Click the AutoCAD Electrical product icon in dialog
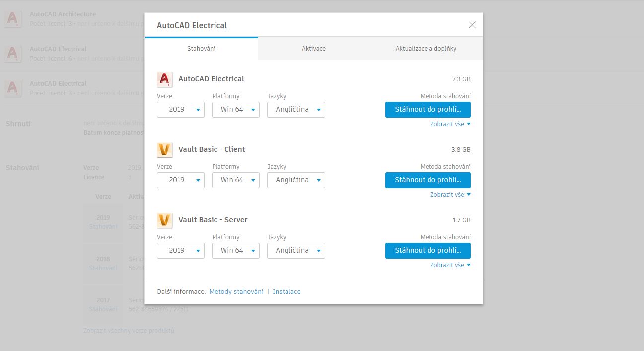Screen dimensions: 644x351 (x=164, y=79)
